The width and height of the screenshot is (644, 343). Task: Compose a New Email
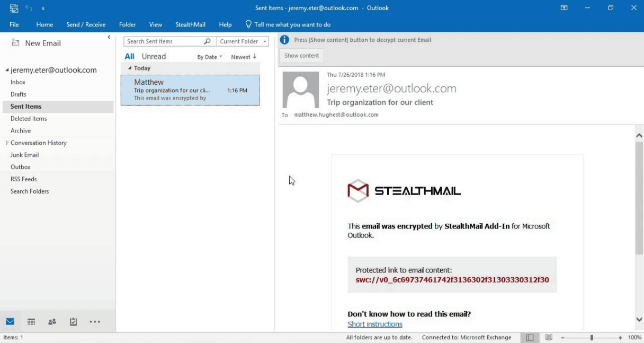(x=36, y=43)
